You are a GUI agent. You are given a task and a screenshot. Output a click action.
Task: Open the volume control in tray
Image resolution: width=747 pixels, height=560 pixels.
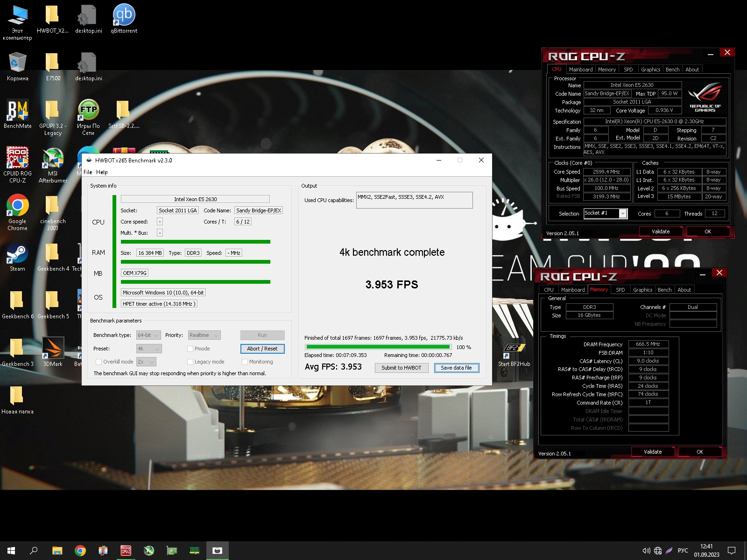click(x=646, y=551)
